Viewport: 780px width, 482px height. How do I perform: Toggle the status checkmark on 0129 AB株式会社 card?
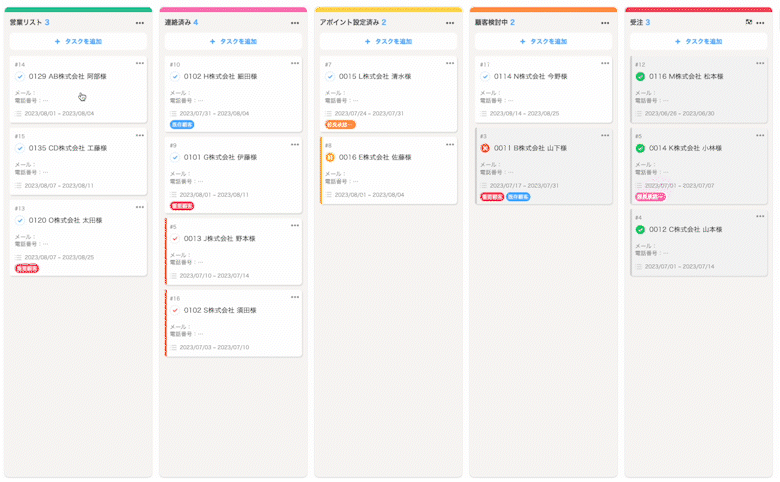coord(20,76)
